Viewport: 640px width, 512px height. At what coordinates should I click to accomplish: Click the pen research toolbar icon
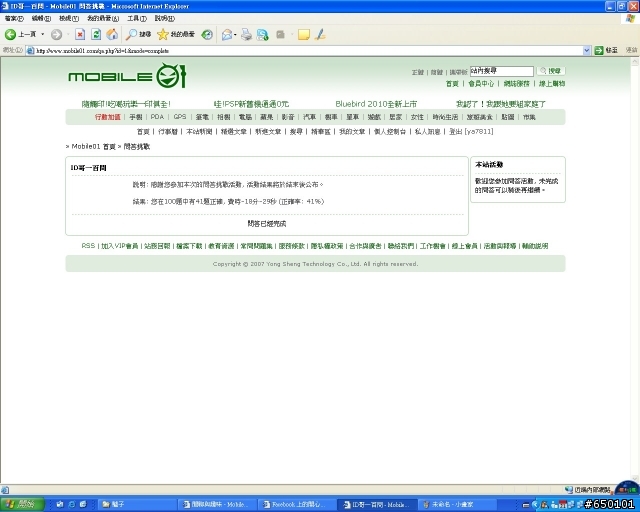coord(320,35)
